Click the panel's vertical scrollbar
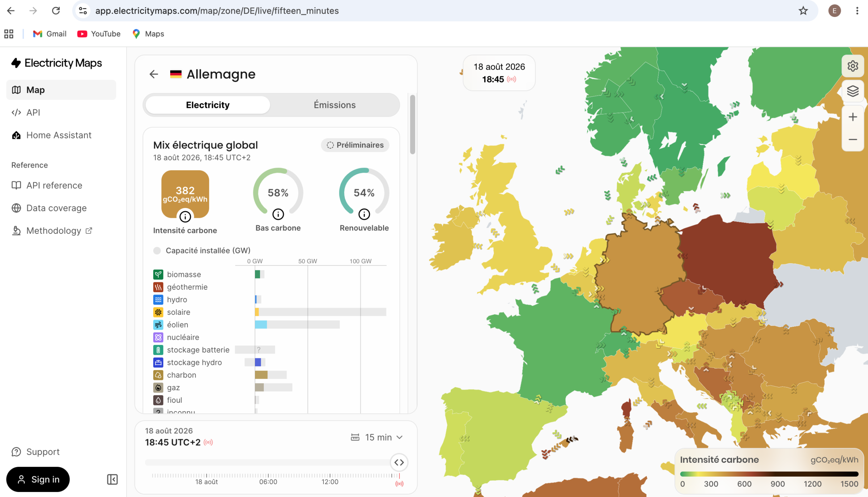This screenshot has height=497, width=868. click(x=412, y=125)
